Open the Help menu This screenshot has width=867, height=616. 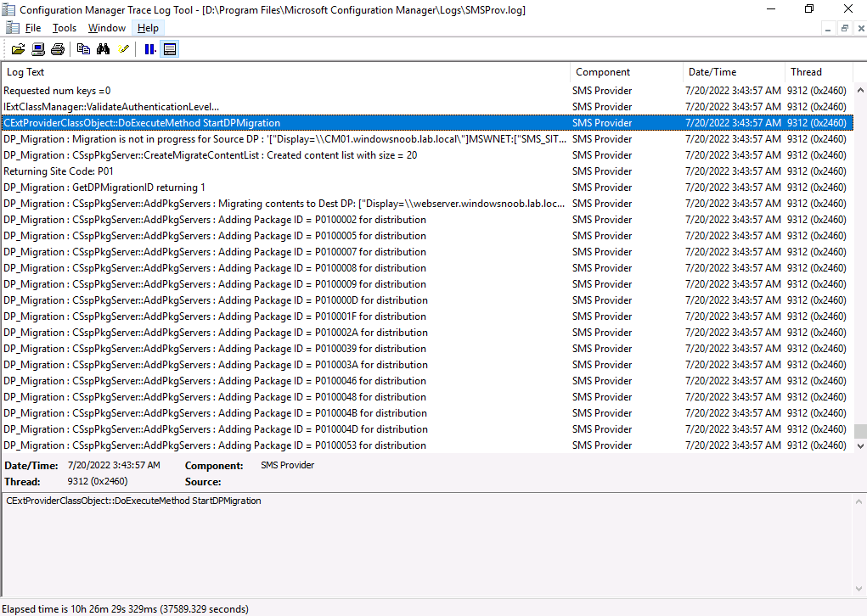click(148, 28)
